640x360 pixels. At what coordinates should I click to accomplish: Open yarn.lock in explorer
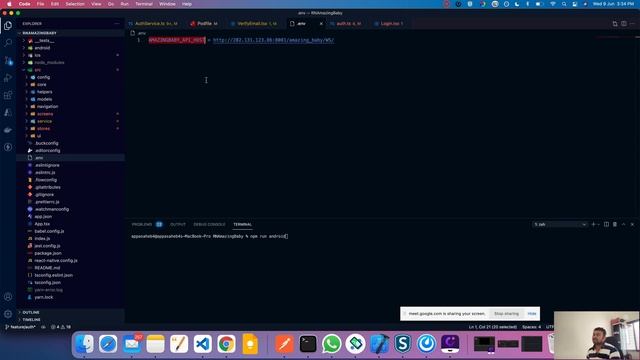pos(43,297)
